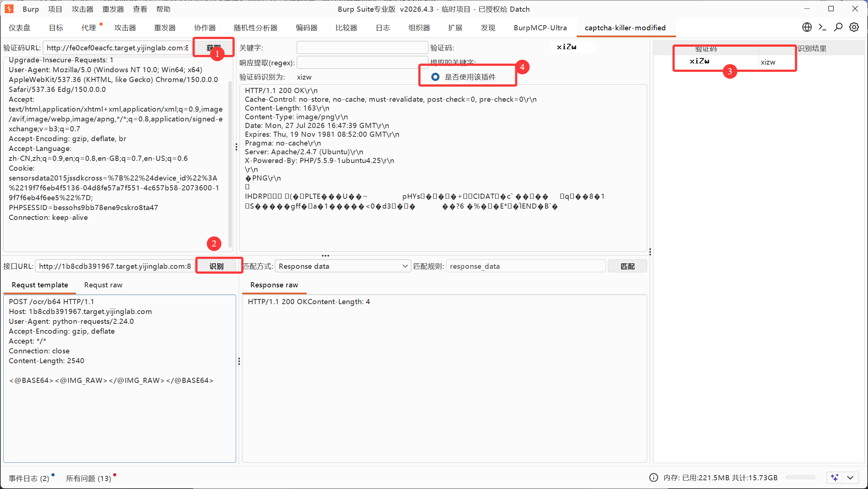Select the captcha-killer-modified tab
Image resolution: width=868 pixels, height=489 pixels.
[625, 28]
